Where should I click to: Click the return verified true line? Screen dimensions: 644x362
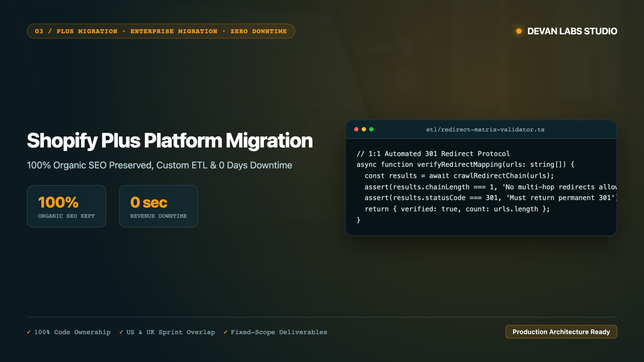(x=457, y=209)
